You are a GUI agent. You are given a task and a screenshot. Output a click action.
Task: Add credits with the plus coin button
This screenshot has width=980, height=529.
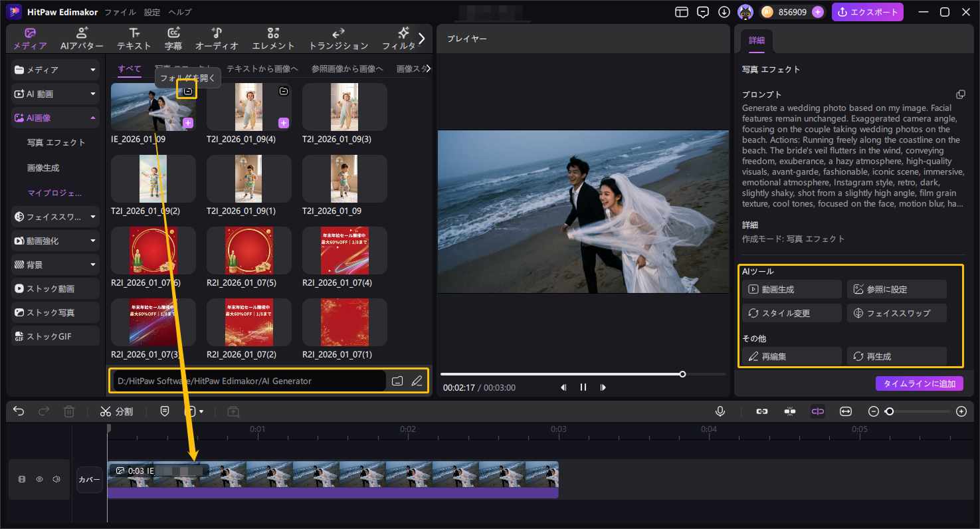818,12
